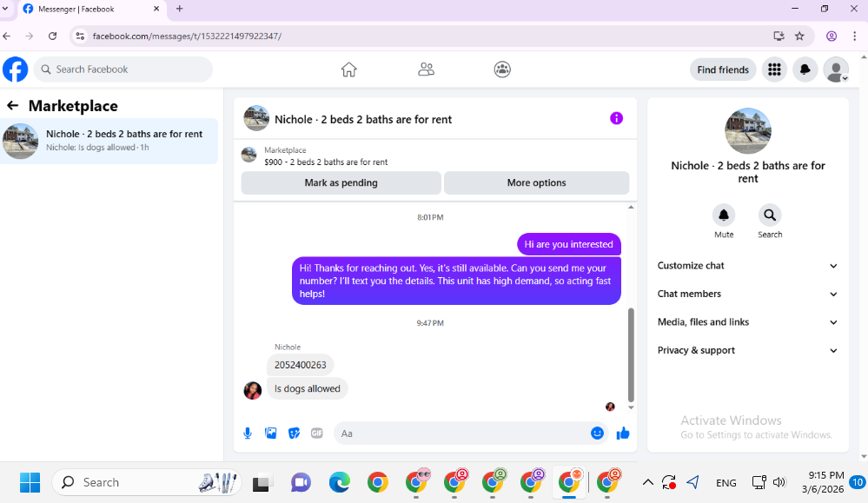This screenshot has width=868, height=503.
Task: Send a thumbs-up like
Action: (623, 434)
